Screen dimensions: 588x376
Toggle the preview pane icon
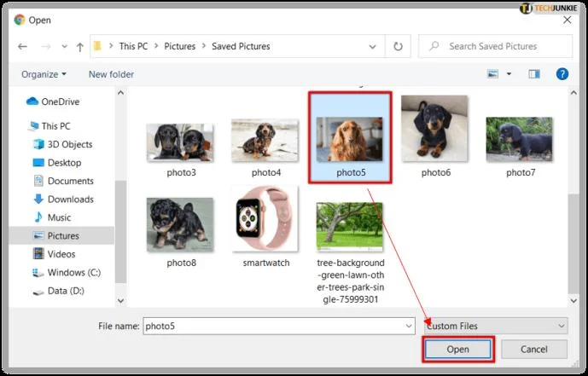(534, 74)
